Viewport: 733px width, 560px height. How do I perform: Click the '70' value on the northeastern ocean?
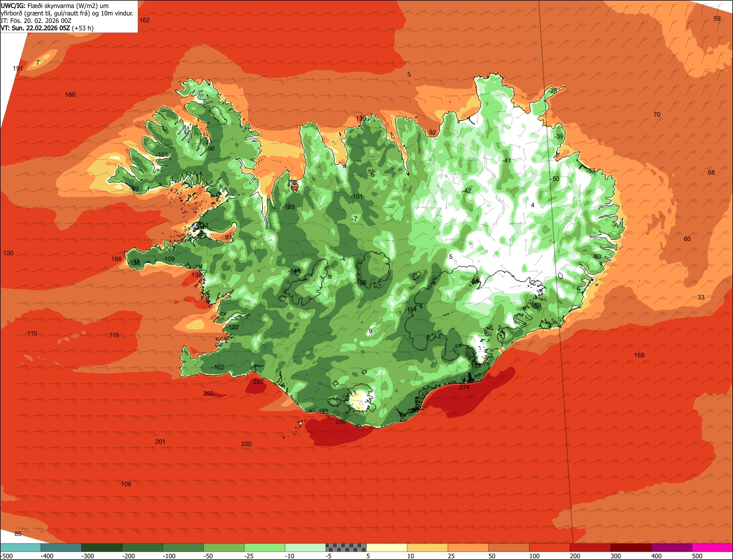(657, 115)
